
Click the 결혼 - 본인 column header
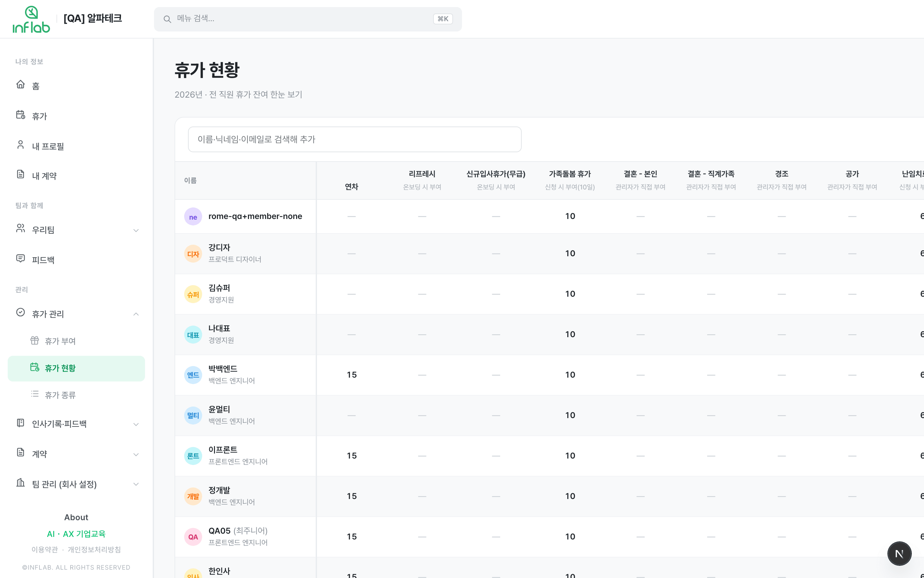click(x=640, y=174)
